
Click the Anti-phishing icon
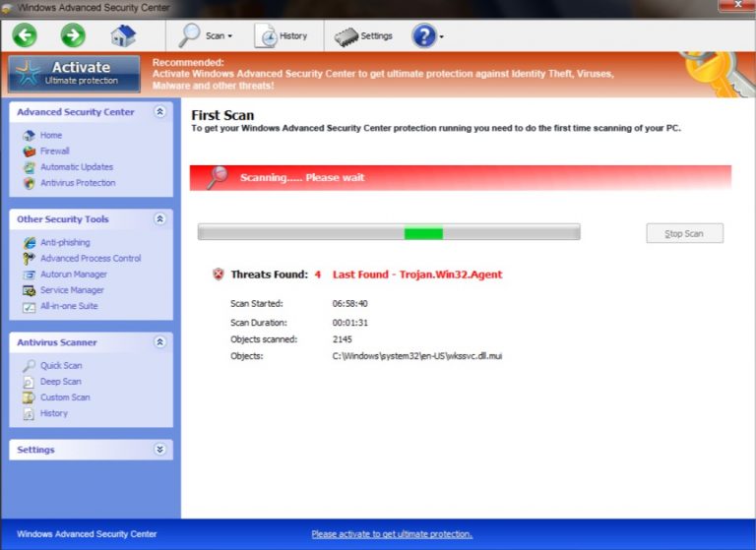coord(29,242)
